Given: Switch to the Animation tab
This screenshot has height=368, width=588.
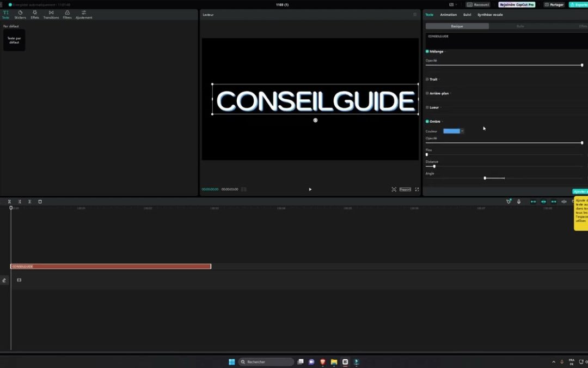Looking at the screenshot, I should click(x=449, y=15).
